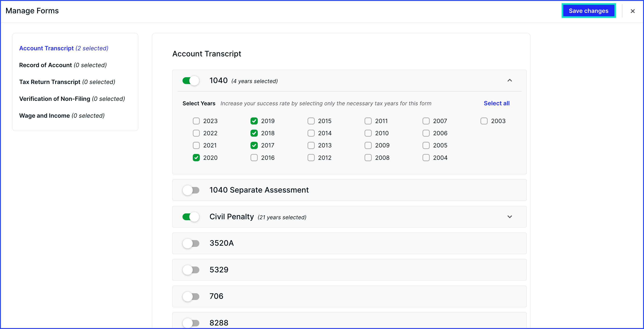This screenshot has height=329, width=644.
Task: Uncheck the 2017 year checkbox
Action: pyautogui.click(x=254, y=145)
